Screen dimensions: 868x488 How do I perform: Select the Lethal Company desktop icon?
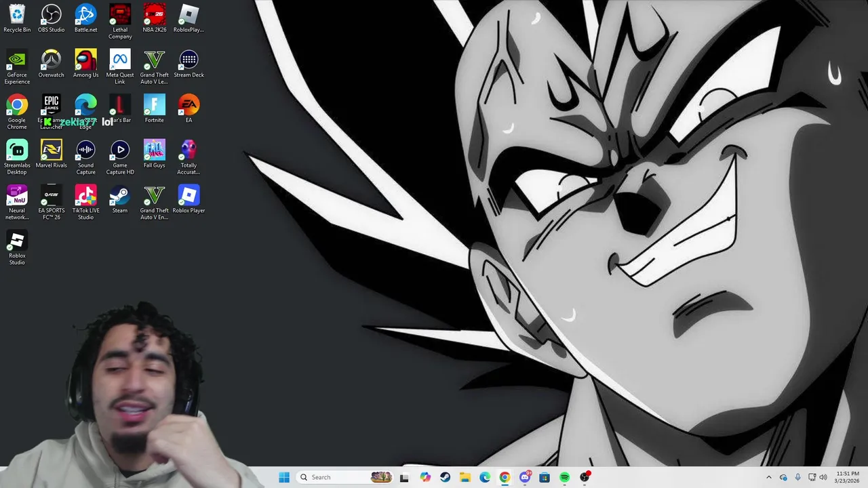coord(120,22)
